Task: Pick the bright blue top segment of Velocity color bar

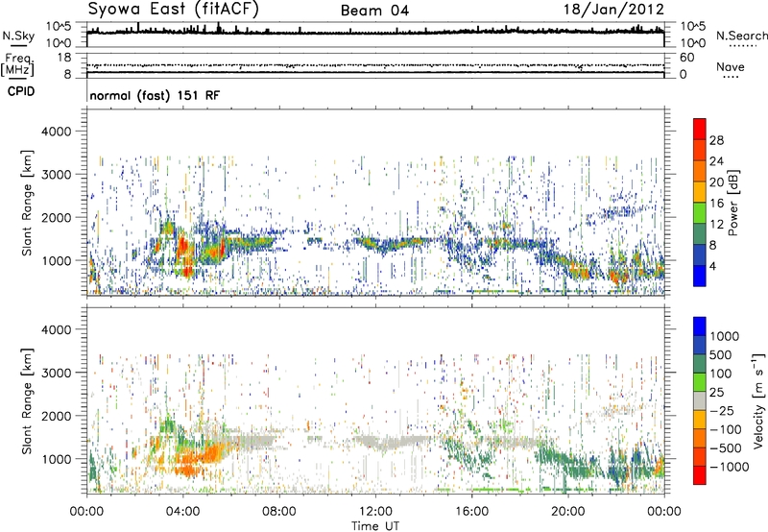Action: [x=700, y=326]
